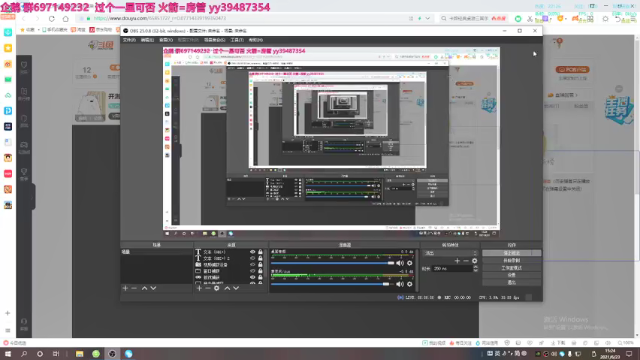The width and height of the screenshot is (640, 360).
Task: Toggle visibility of 文本 (GDI+) 2 source
Action: [253, 258]
